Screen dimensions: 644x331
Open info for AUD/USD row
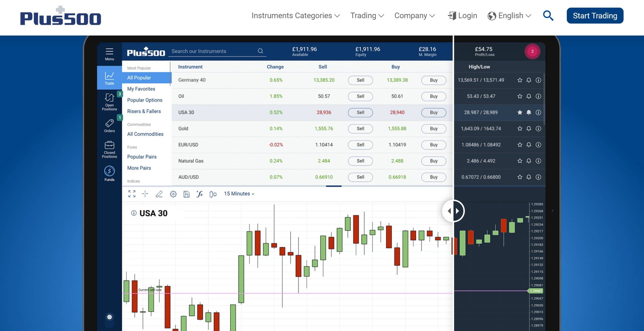click(x=538, y=177)
